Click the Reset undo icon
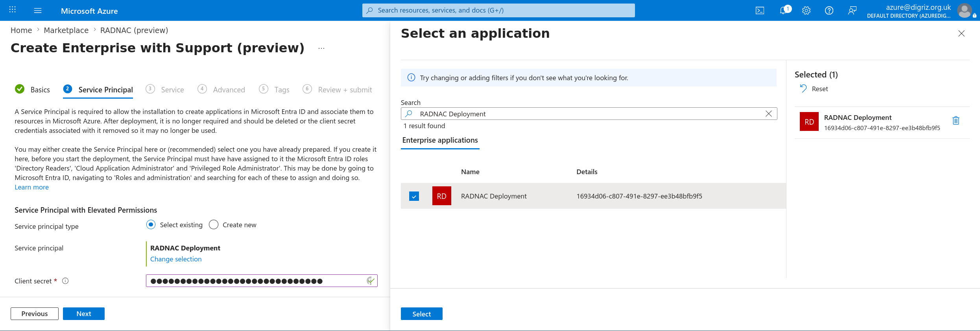This screenshot has width=980, height=331. [803, 89]
